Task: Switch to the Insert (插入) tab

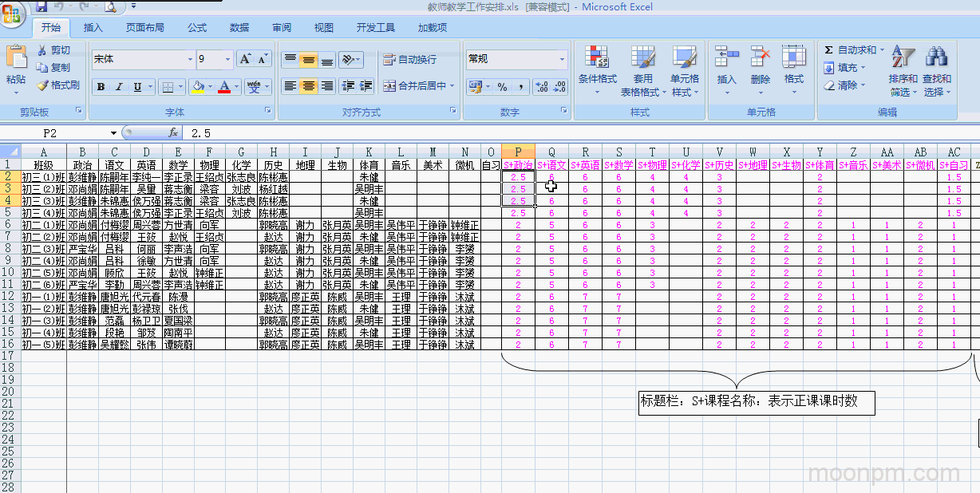Action: click(x=93, y=28)
